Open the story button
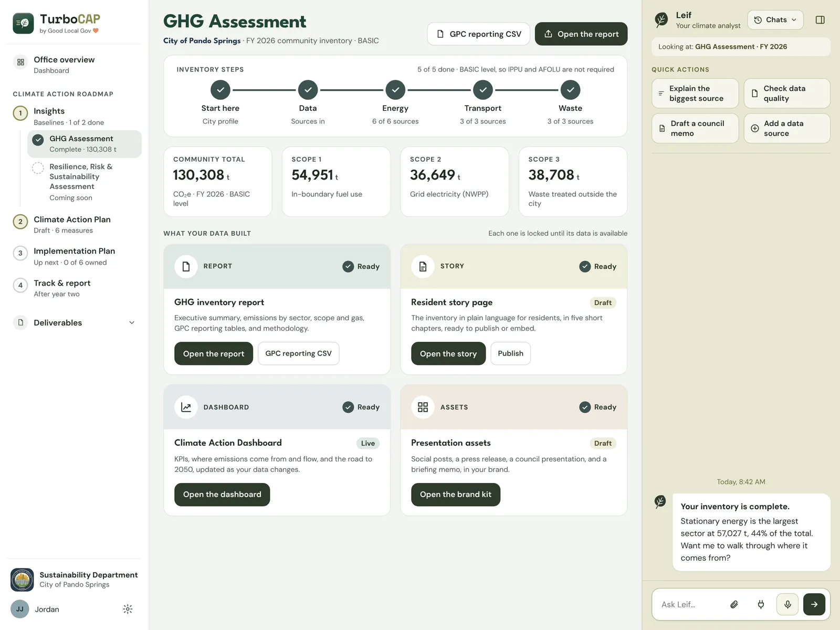The image size is (840, 630). coord(448,353)
